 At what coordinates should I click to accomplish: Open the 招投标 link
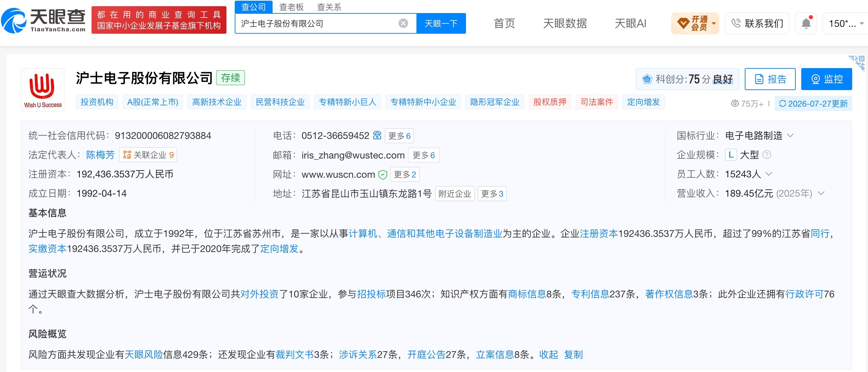click(x=372, y=294)
